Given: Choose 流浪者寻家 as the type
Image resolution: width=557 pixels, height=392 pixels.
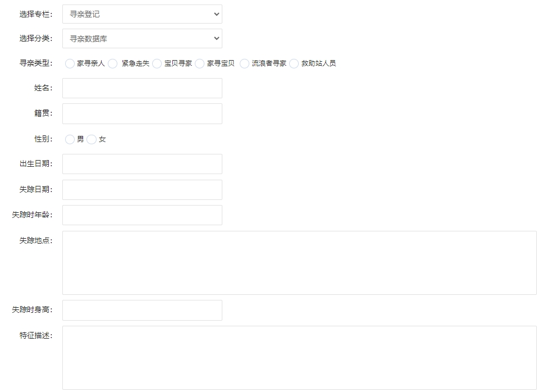Looking at the screenshot, I should coord(244,64).
